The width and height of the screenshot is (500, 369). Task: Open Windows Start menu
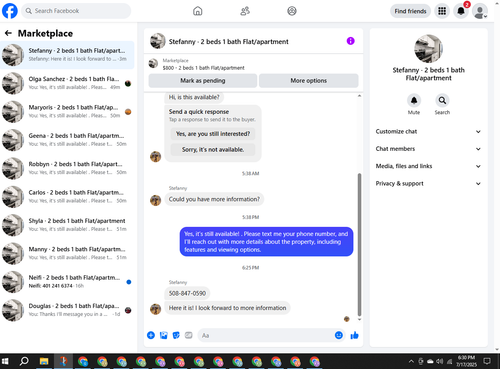pyautogui.click(x=5, y=361)
